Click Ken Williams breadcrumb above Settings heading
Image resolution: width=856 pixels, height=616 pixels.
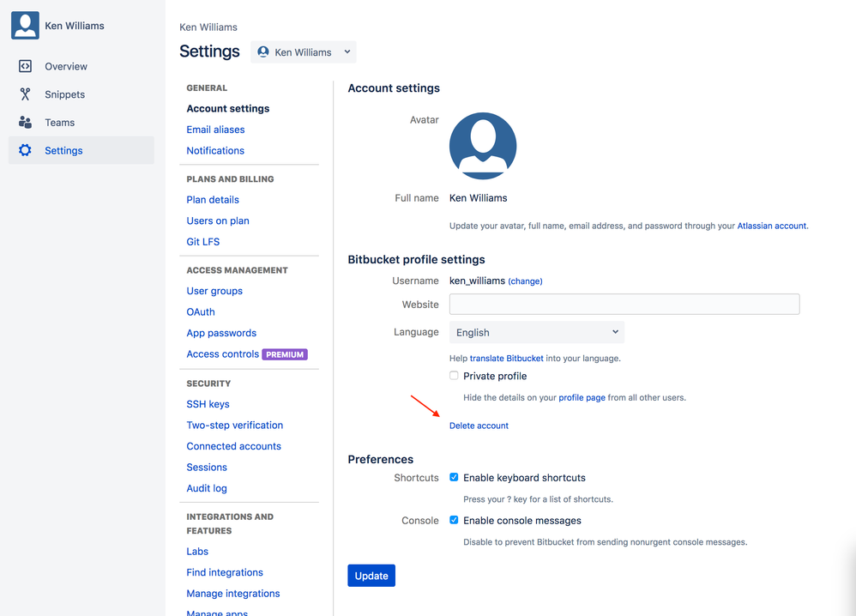click(x=208, y=27)
